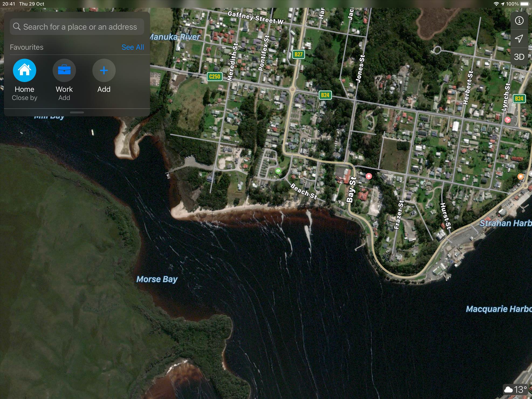Toggle the 3D map view
The image size is (532, 399).
519,57
